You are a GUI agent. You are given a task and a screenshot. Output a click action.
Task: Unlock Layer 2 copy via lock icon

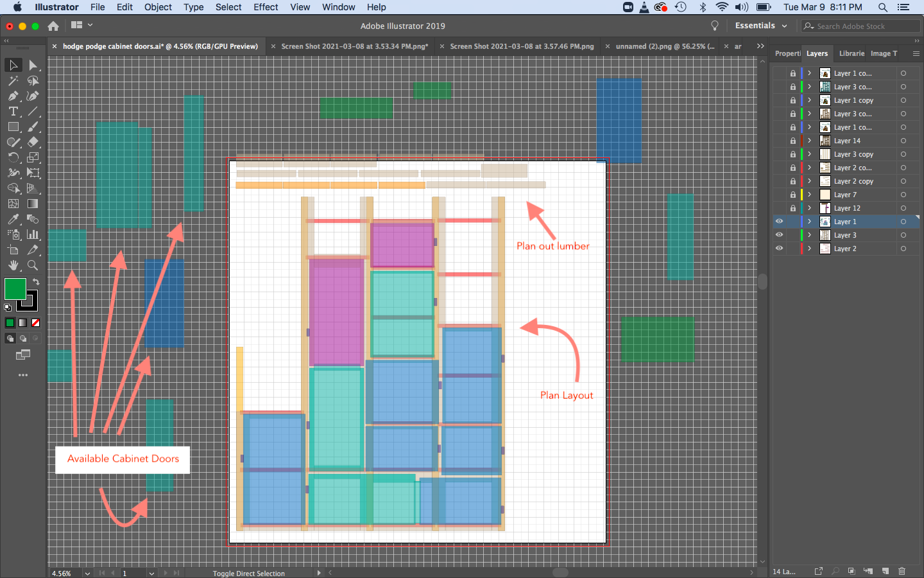(793, 181)
